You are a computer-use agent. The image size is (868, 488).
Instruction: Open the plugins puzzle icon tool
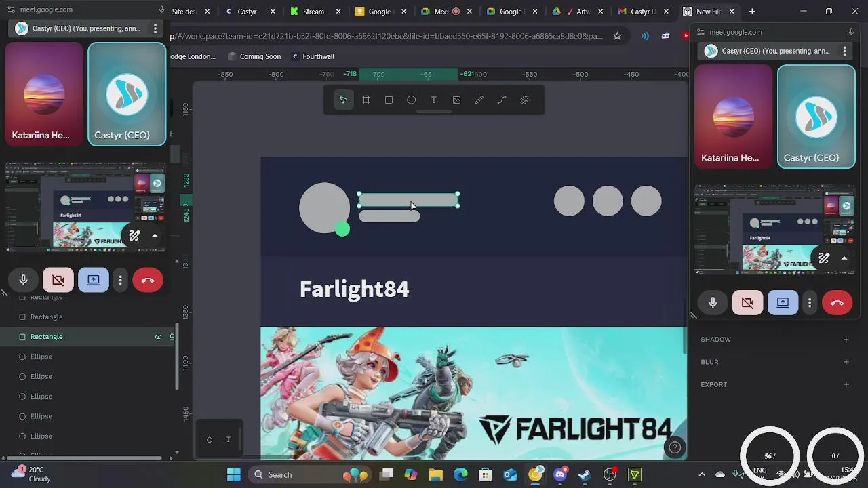tap(525, 100)
